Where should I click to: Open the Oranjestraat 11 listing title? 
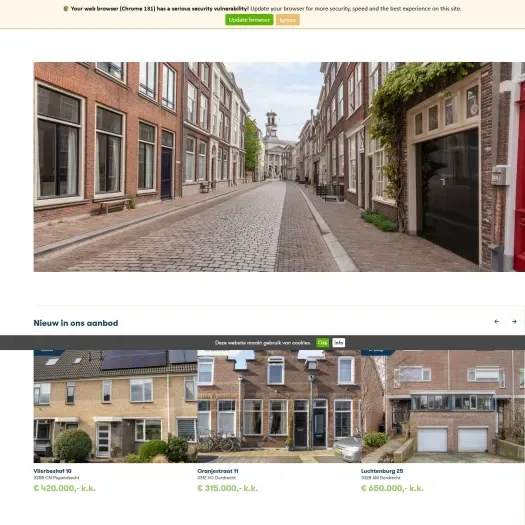pyautogui.click(x=218, y=471)
